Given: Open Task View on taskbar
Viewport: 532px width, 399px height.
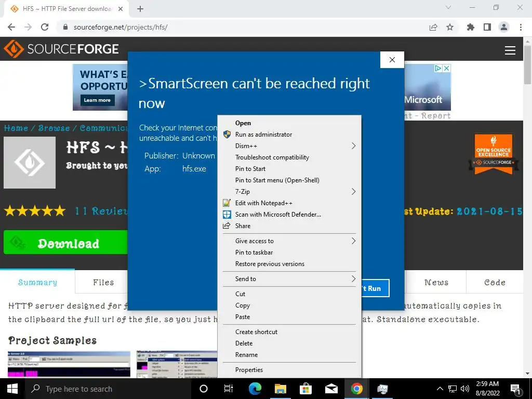Looking at the screenshot, I should click(229, 389).
